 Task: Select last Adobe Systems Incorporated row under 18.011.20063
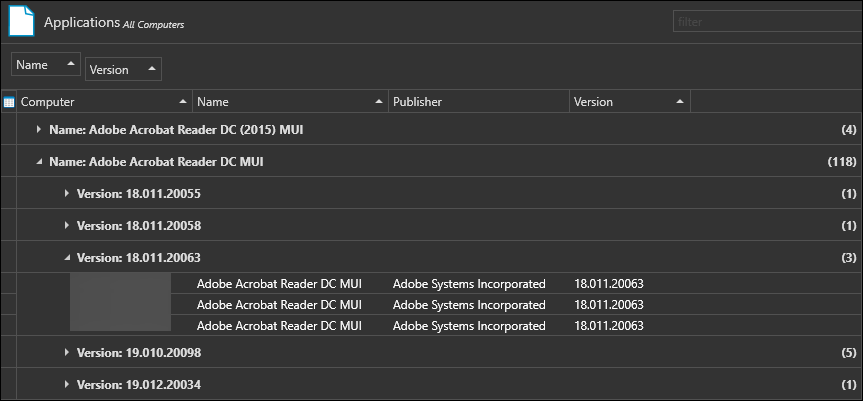(x=469, y=325)
